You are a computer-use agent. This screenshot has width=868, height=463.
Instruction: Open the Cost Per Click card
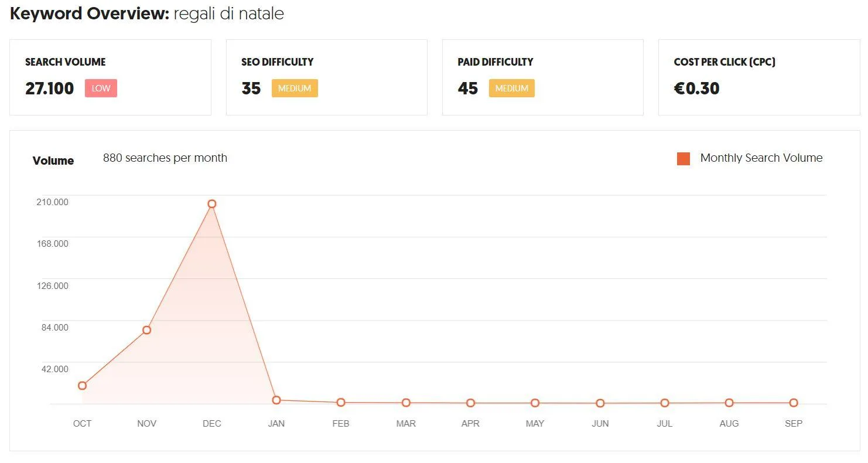[759, 77]
